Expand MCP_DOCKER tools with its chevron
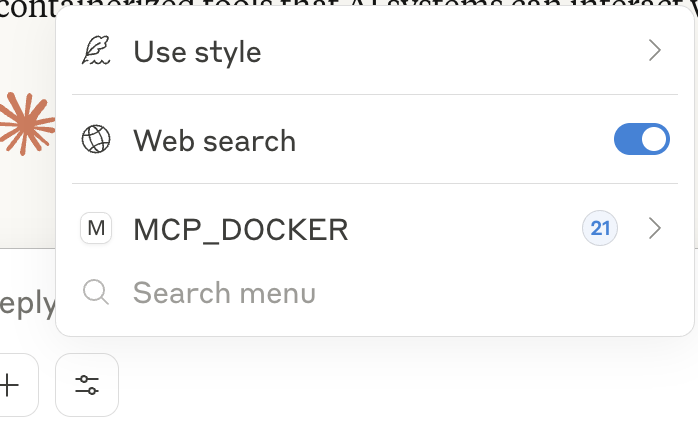Image resolution: width=698 pixels, height=424 pixels. pos(654,228)
